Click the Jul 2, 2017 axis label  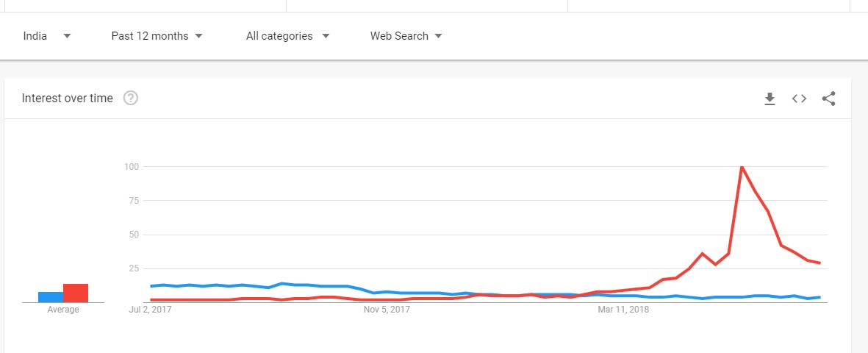[150, 310]
